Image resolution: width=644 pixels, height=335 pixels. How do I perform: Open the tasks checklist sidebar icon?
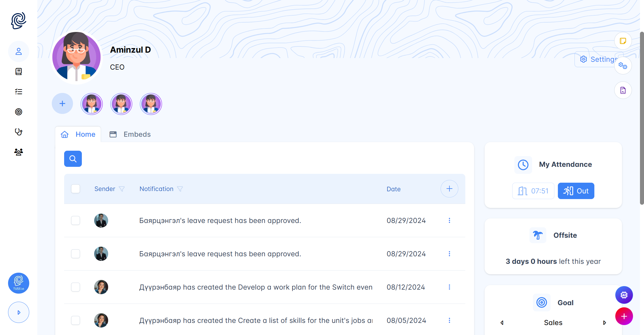point(19,92)
